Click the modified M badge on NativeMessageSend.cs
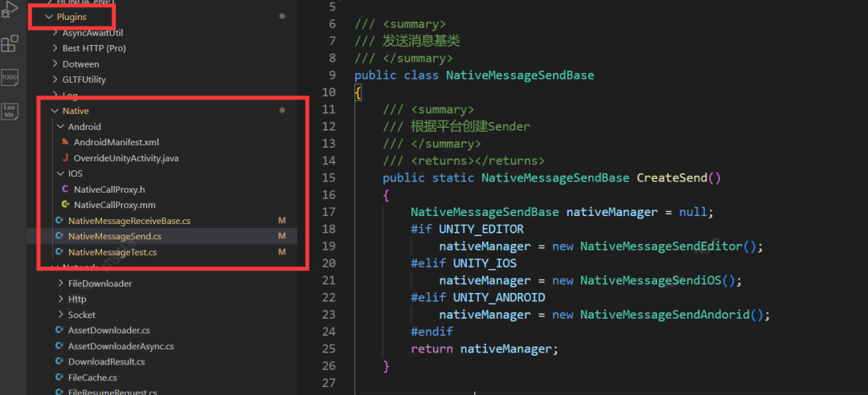The image size is (868, 395). click(282, 236)
